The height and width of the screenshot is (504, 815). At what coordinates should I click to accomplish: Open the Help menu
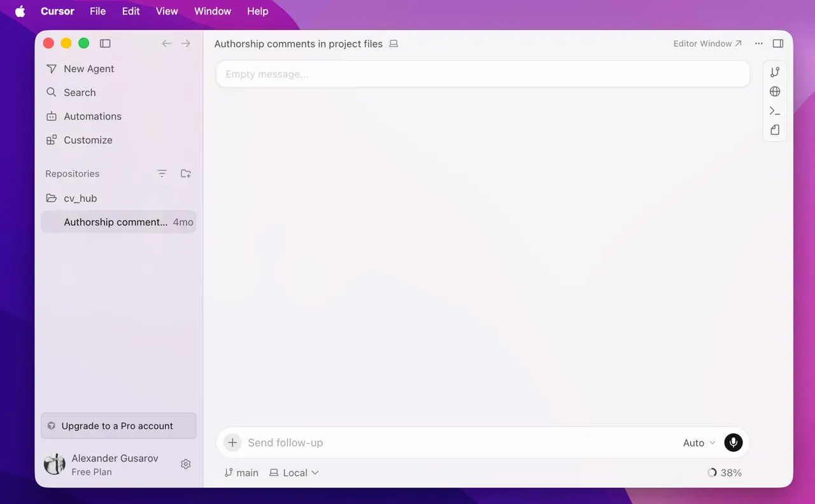(258, 11)
